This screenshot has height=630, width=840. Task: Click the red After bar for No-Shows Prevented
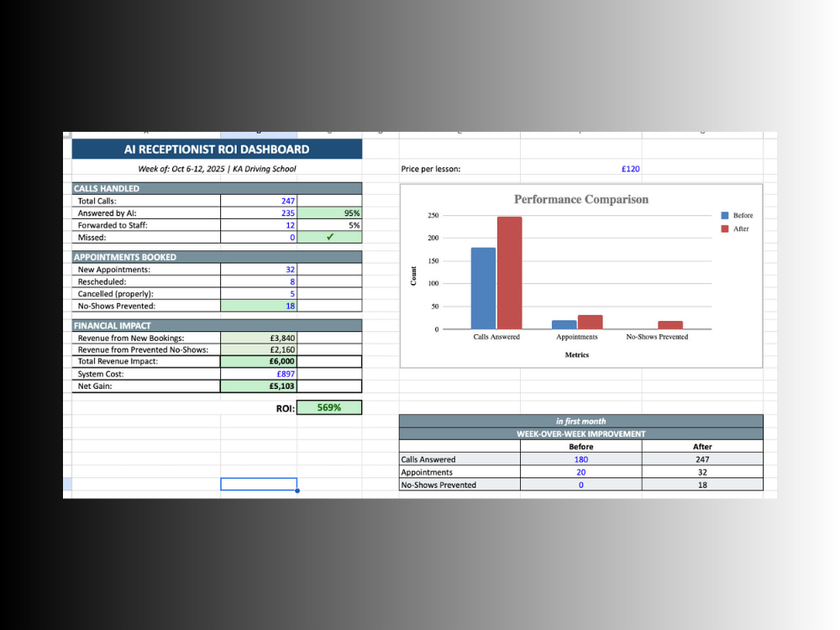point(670,325)
